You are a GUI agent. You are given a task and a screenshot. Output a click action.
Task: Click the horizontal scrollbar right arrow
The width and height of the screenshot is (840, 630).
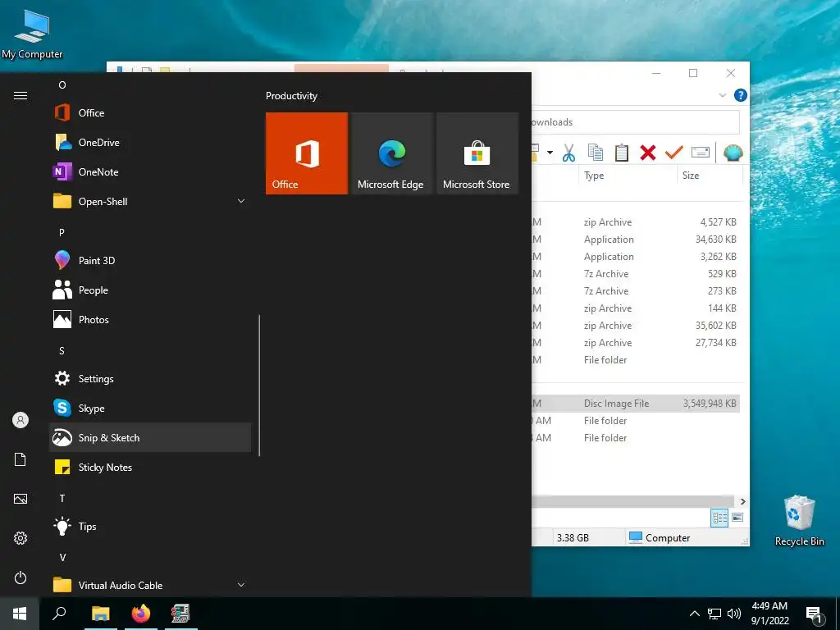(x=743, y=502)
